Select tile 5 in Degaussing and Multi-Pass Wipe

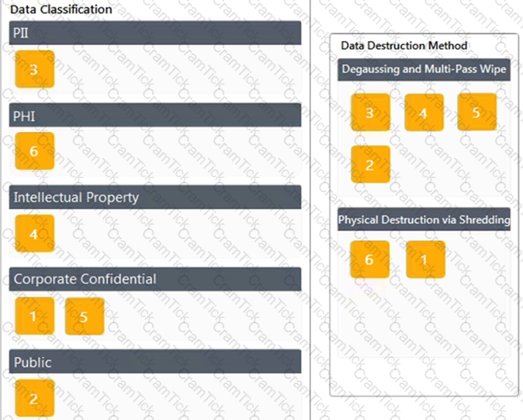point(477,111)
